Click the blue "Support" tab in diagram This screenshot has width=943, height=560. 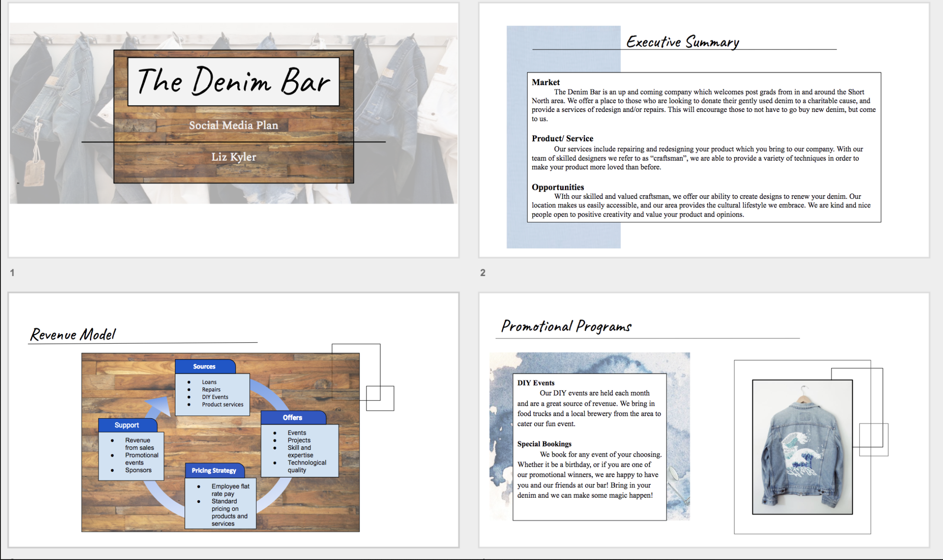(127, 425)
